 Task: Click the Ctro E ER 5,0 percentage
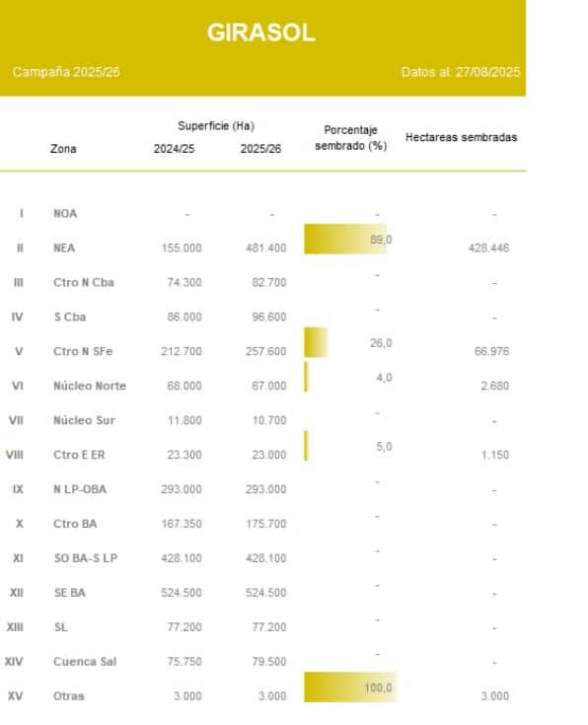[x=384, y=447]
